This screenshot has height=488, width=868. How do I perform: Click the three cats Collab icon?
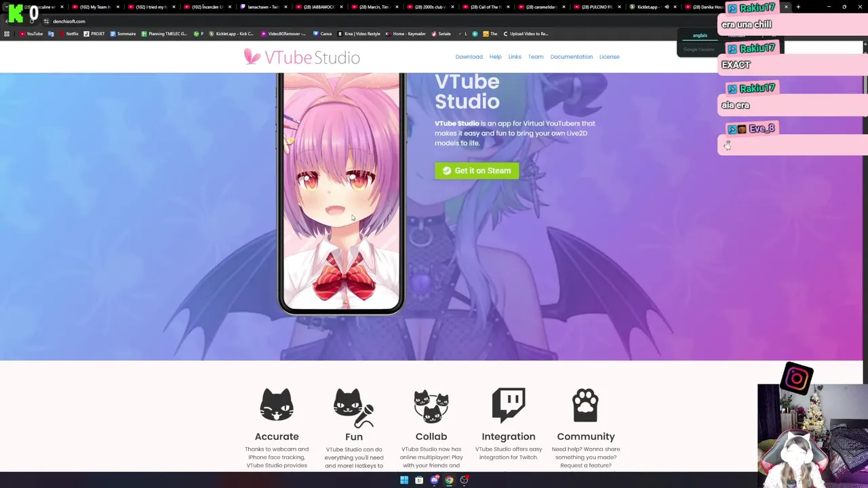click(x=431, y=406)
